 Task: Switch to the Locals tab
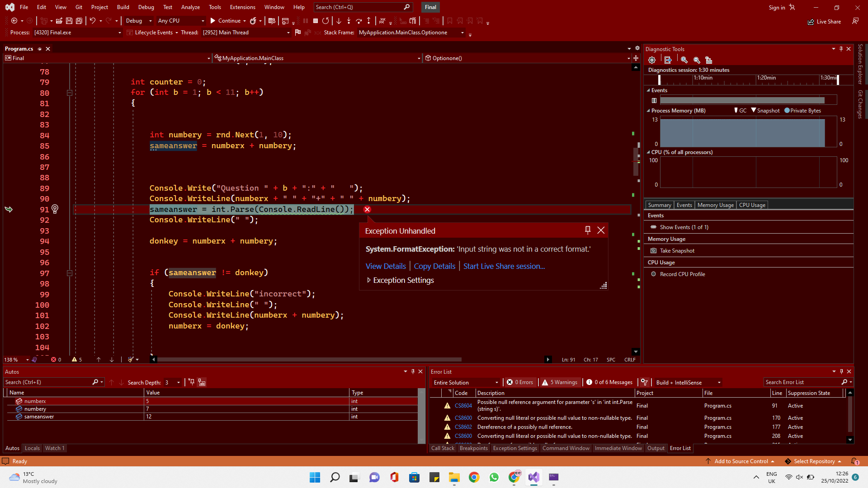point(32,448)
